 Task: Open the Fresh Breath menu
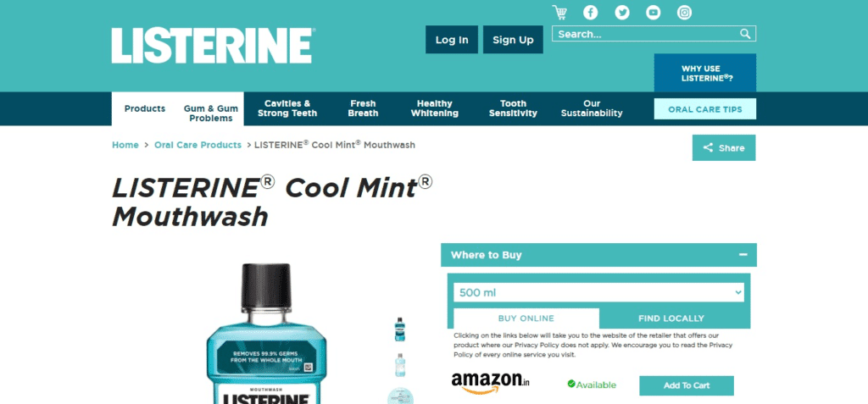363,108
